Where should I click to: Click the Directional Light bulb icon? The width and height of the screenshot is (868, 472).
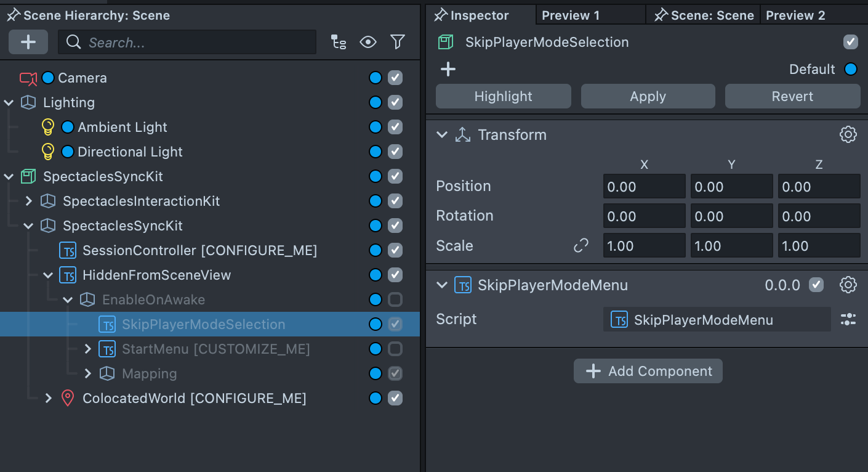pos(48,152)
